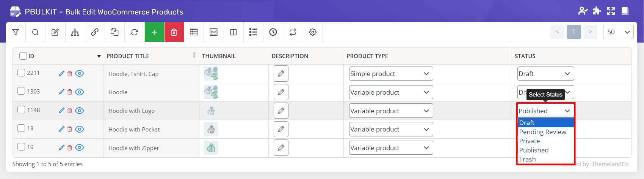Open the Draft status dropdown for product 2211
Viewport: 644px width, 179px height.
pos(545,74)
